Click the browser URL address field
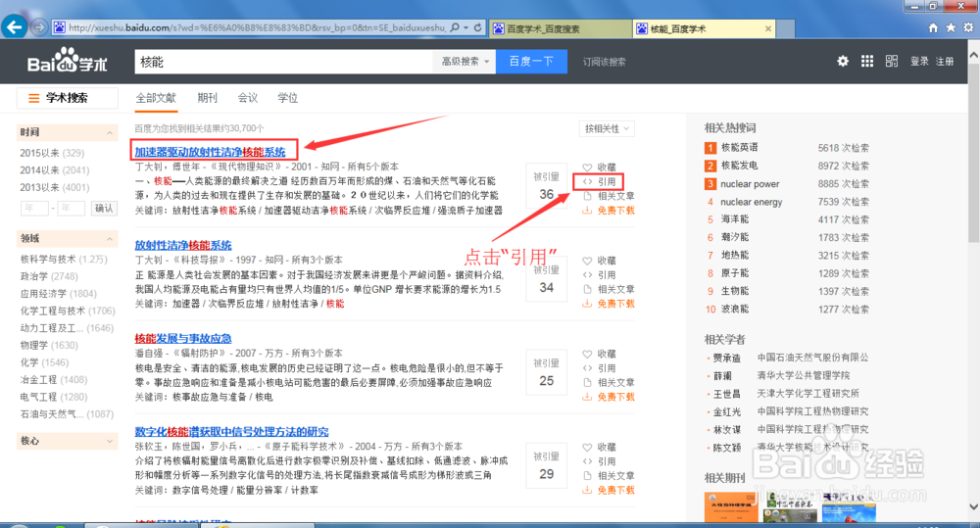The height and width of the screenshot is (528, 980). [x=258, y=27]
